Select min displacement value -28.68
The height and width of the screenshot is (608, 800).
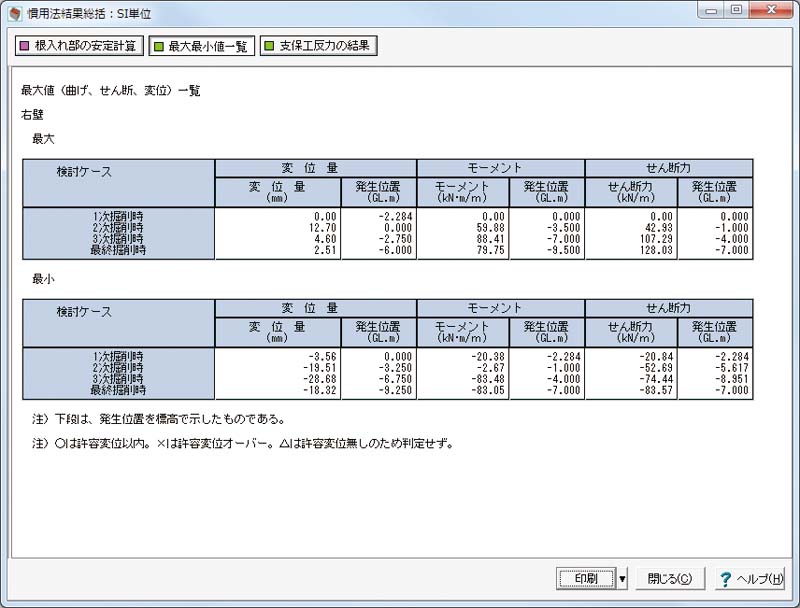(320, 379)
